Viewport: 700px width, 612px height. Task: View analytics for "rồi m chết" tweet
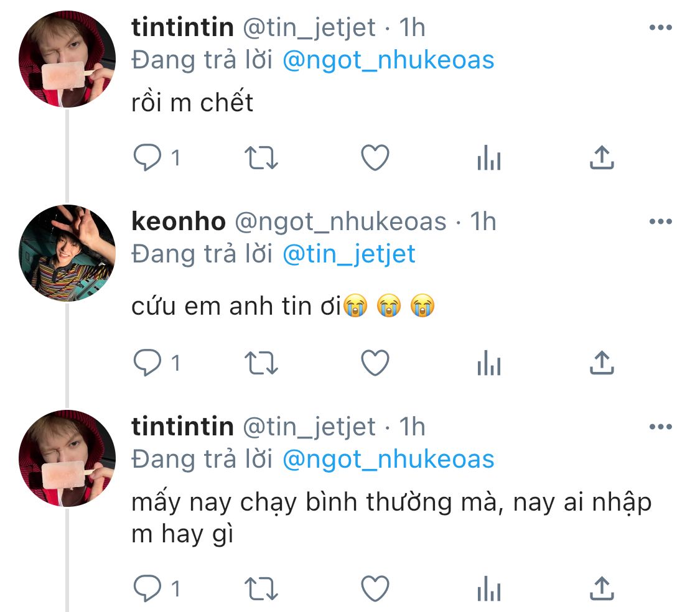(489, 159)
